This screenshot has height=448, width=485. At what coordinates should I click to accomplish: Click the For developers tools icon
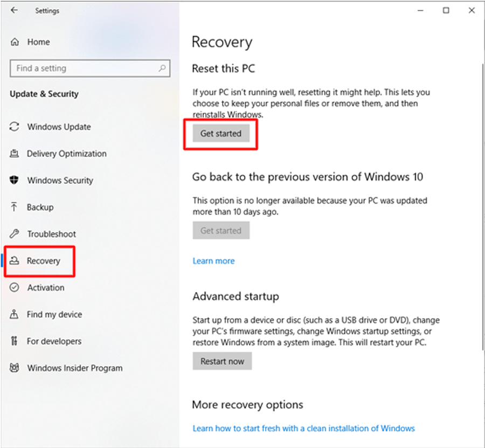coord(14,341)
